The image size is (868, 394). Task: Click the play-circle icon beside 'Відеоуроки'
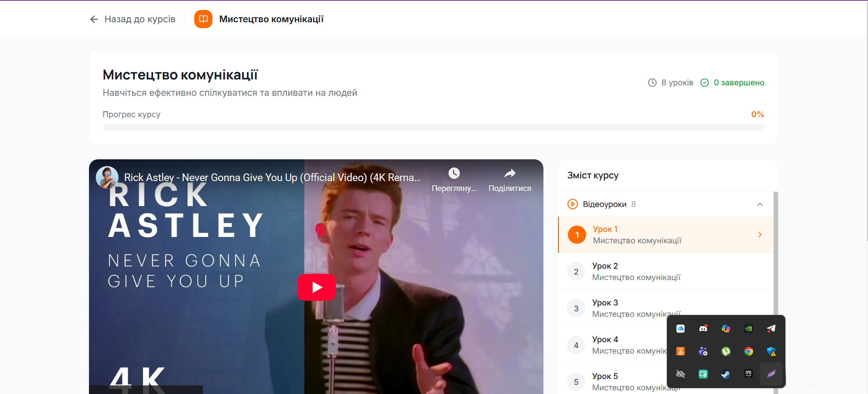coord(573,204)
